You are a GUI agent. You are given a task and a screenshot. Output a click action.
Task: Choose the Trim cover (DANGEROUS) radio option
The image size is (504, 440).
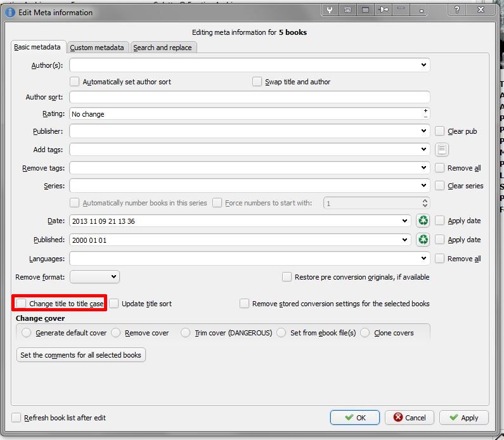186,333
